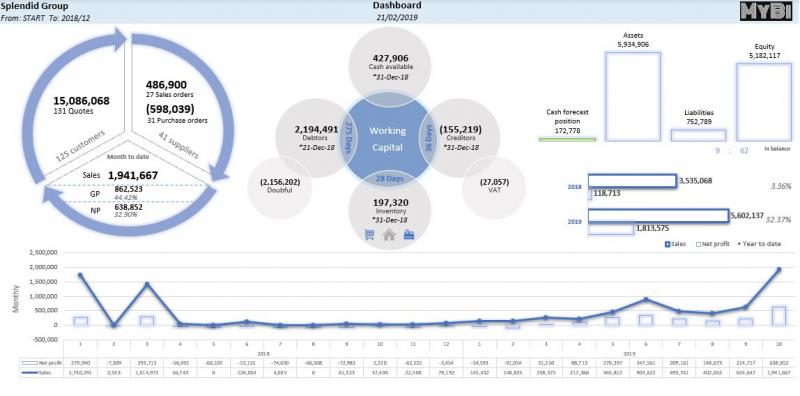Open the Inventory 197,320 value
The height and width of the screenshot is (396, 800).
pyautogui.click(x=390, y=203)
